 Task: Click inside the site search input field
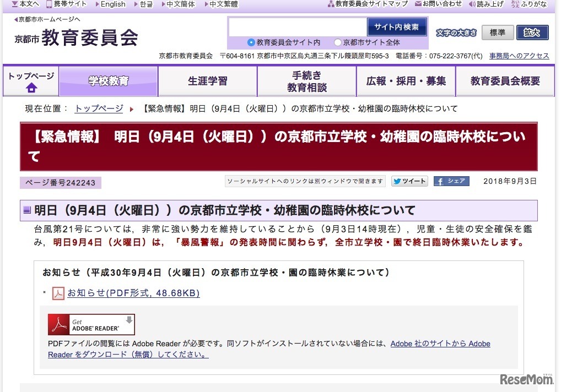[x=298, y=25]
